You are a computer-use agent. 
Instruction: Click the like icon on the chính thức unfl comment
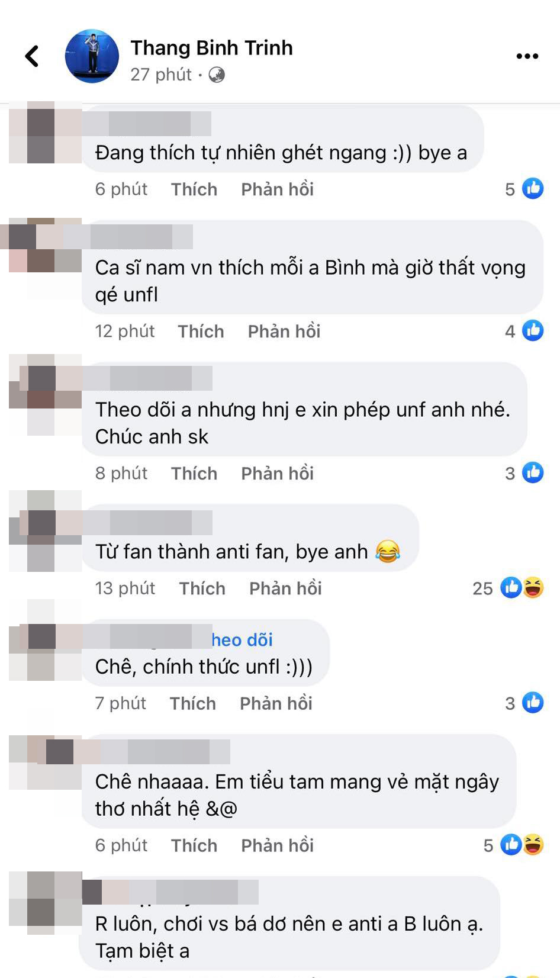[x=533, y=702]
